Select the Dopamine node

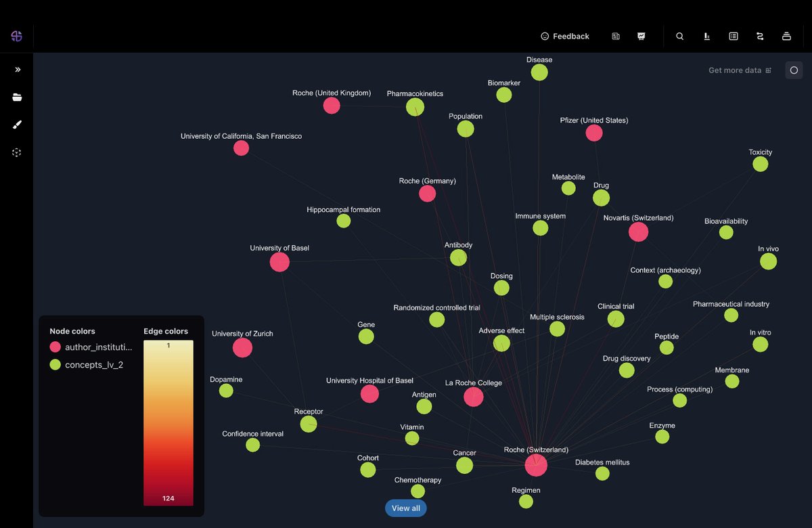point(226,391)
